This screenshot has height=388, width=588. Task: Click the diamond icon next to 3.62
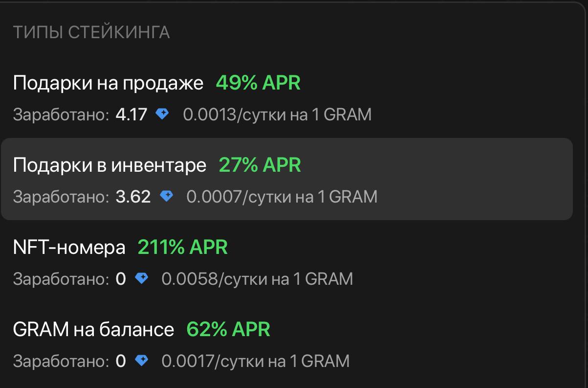tap(167, 196)
